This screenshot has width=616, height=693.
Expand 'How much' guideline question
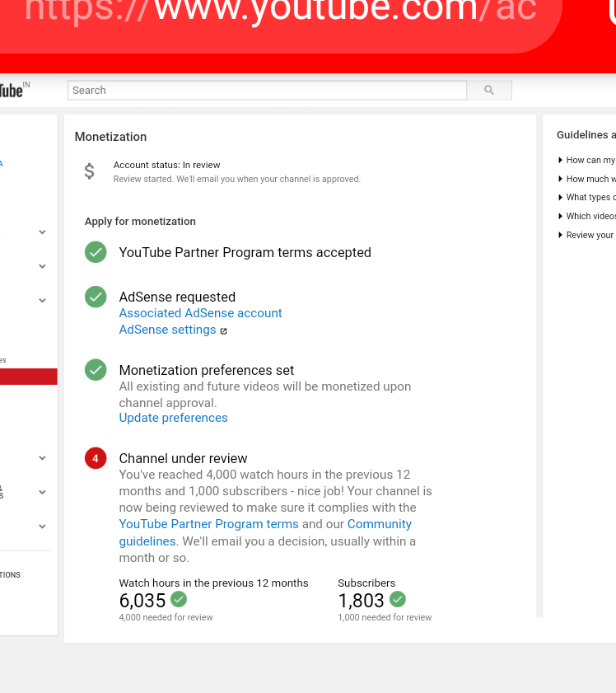pyautogui.click(x=587, y=179)
